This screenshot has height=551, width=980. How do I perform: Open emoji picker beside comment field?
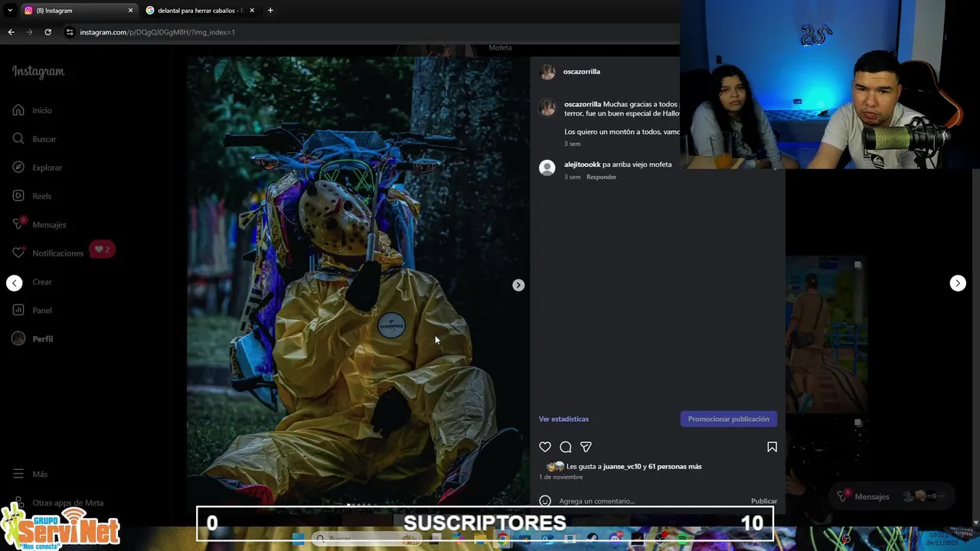[545, 501]
